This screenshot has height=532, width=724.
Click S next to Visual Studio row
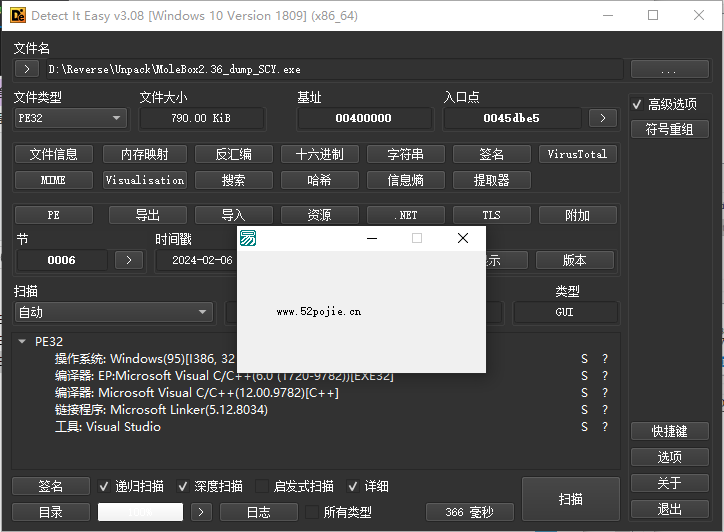(585, 426)
